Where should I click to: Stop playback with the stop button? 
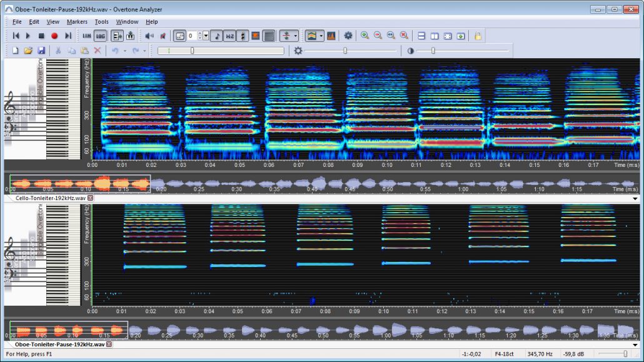pyautogui.click(x=41, y=36)
